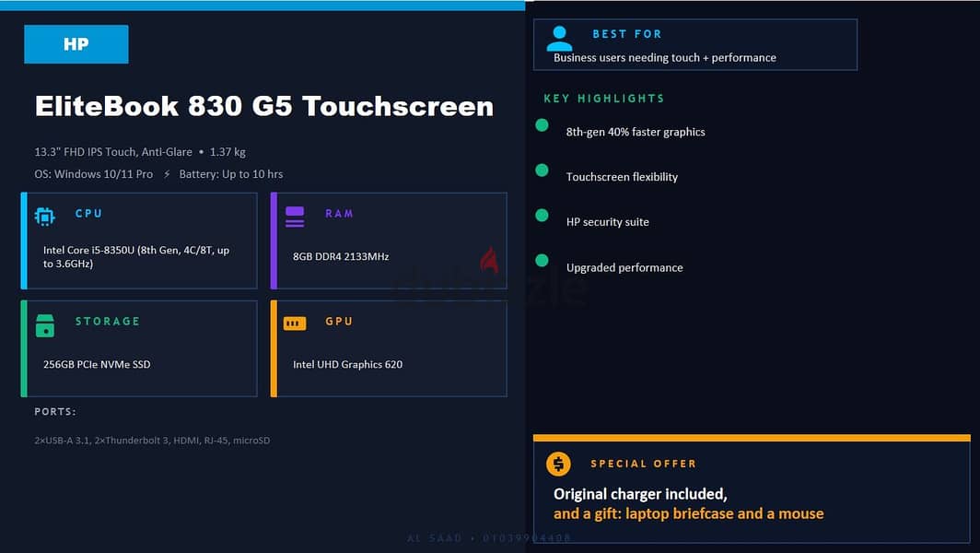This screenshot has height=553, width=980.
Task: Click the blue HP brand badge
Action: [x=76, y=44]
